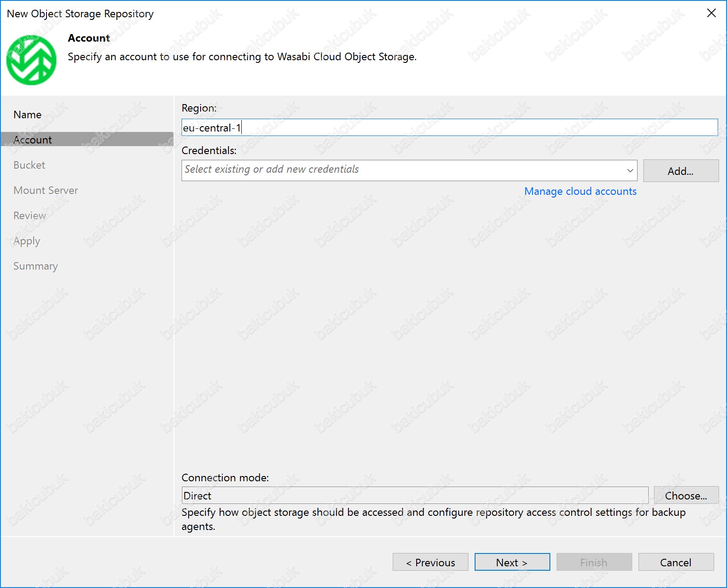This screenshot has height=588, width=727.
Task: Click the greyed-out Finish button
Action: pos(594,562)
